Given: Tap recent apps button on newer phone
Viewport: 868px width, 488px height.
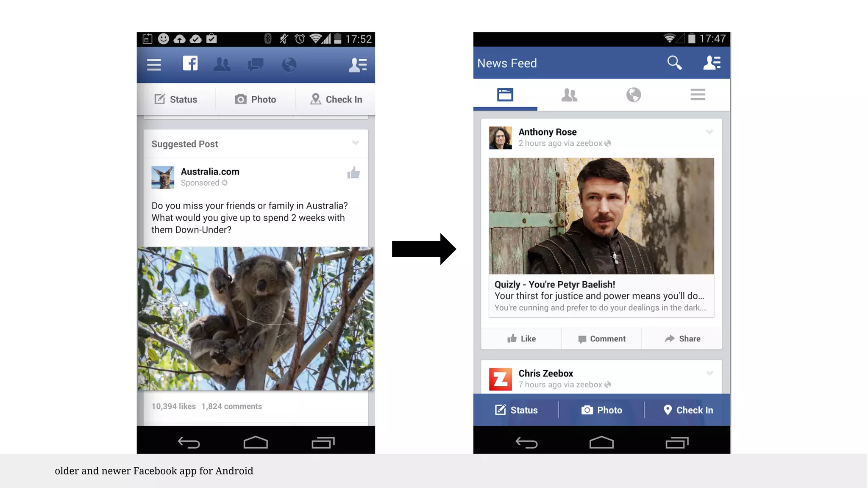Looking at the screenshot, I should tap(677, 443).
